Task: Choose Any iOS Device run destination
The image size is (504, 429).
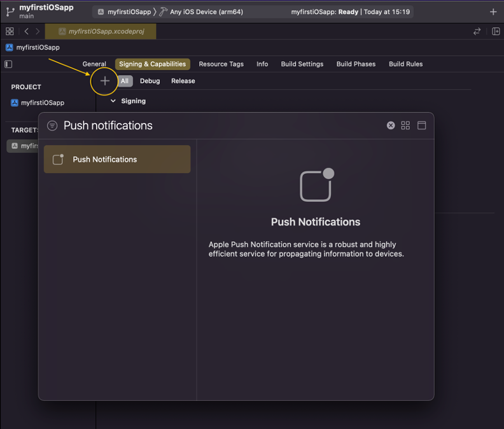Action: tap(201, 12)
